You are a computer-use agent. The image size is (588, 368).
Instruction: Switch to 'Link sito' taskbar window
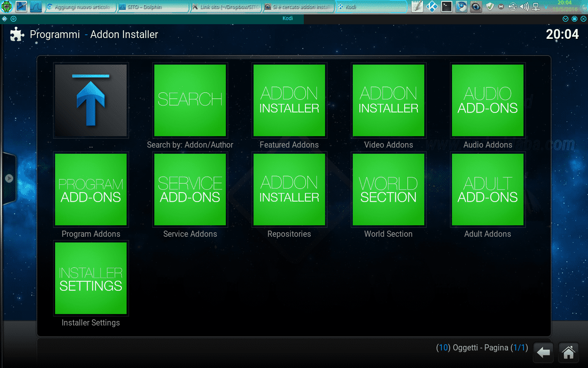[226, 7]
